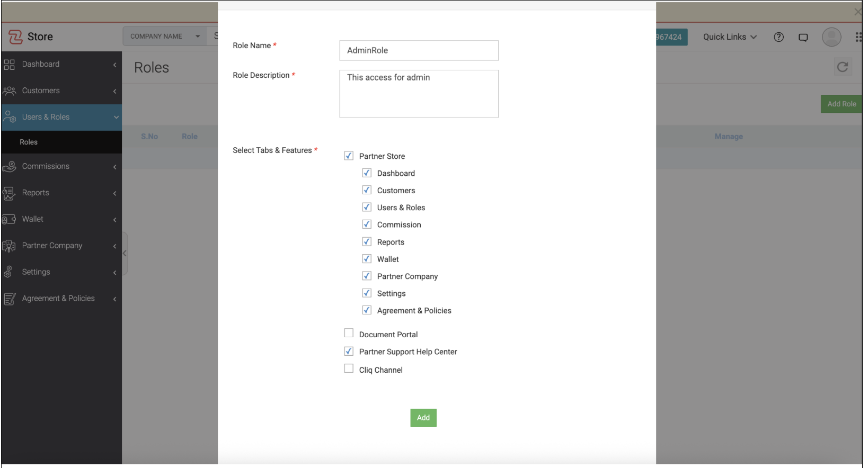Close the dialog with the X icon
The height and width of the screenshot is (468, 868).
[858, 12]
